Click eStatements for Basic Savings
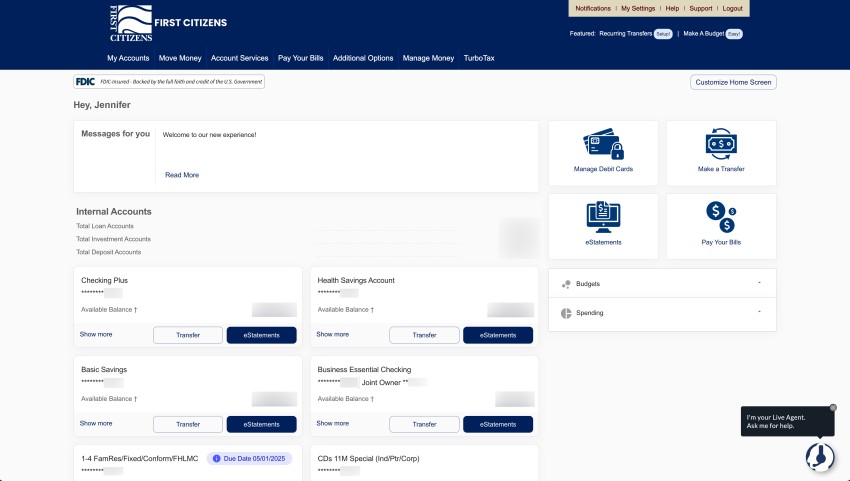850x481 pixels. coord(261,424)
